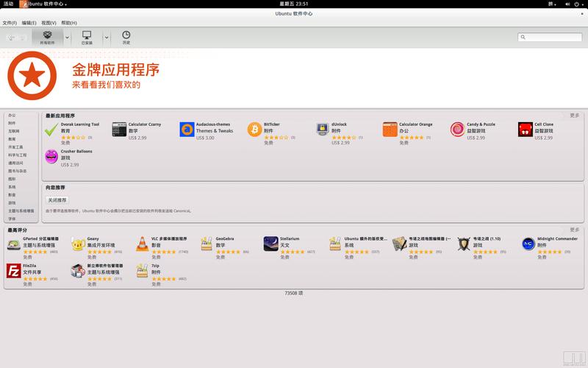The image size is (588, 368).
Task: Open the Crusher Balloons pink face icon
Action: point(51,156)
